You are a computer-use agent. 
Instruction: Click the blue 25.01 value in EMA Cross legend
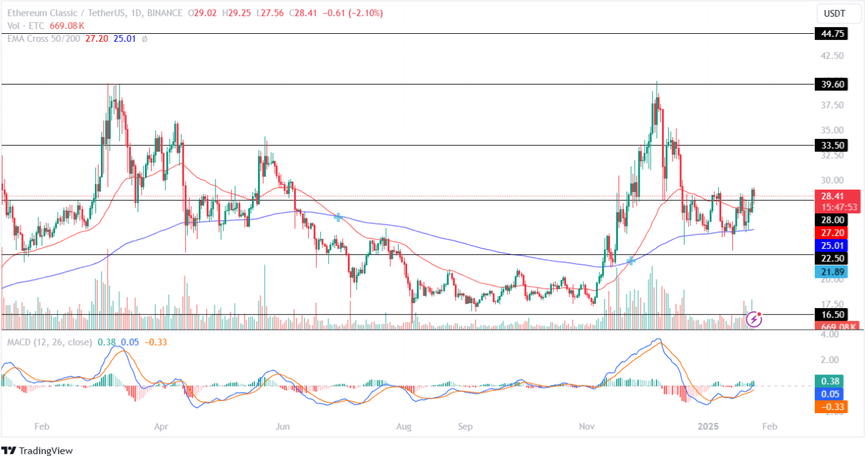point(124,39)
